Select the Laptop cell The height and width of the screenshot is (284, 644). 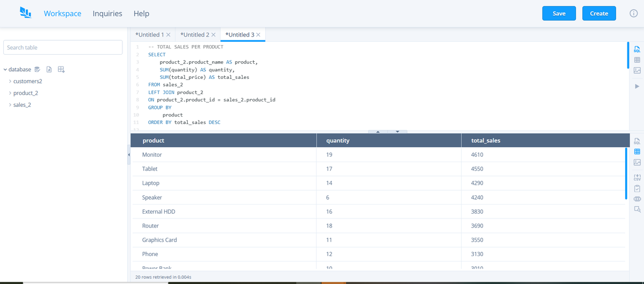click(x=224, y=183)
